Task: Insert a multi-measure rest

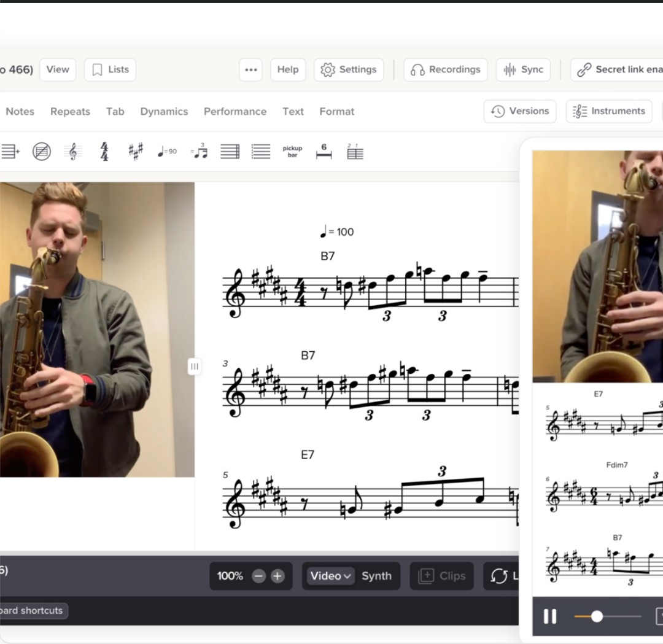Action: pos(324,151)
